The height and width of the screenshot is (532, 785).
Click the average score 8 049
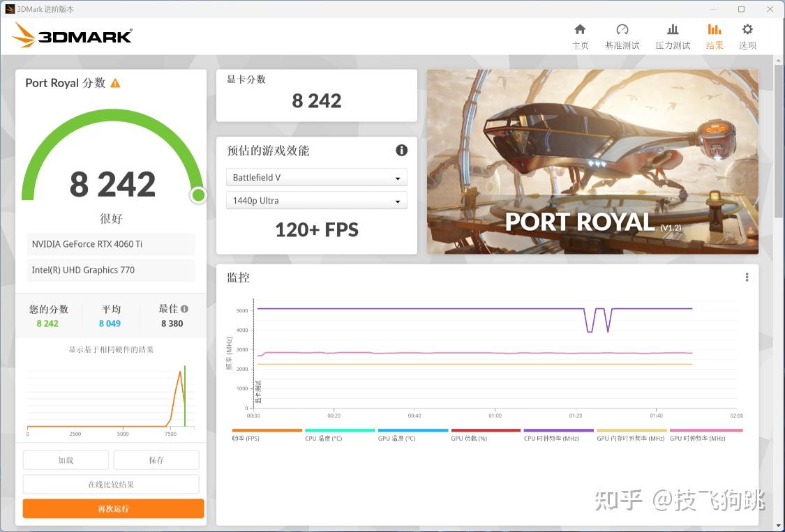tap(110, 324)
